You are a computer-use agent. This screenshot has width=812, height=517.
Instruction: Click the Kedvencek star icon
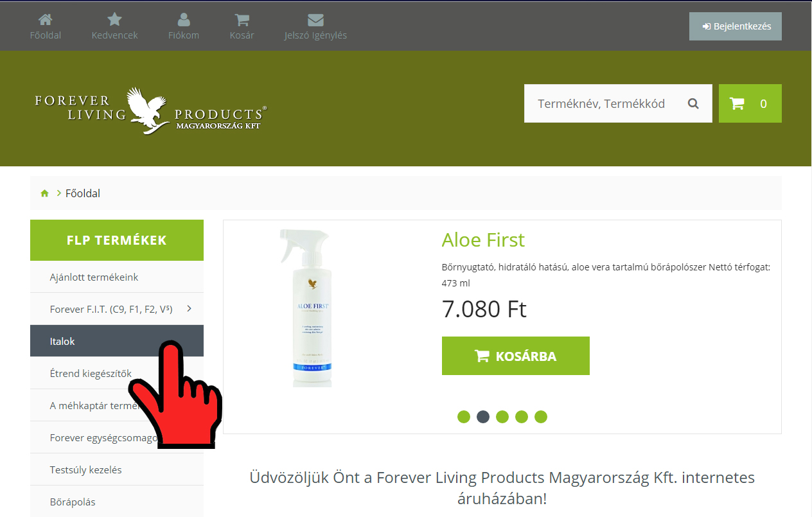point(115,19)
